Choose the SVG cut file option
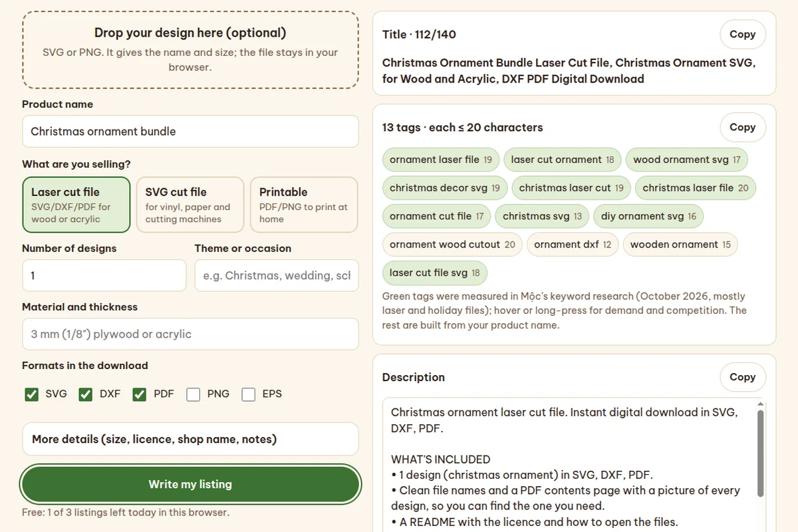The width and height of the screenshot is (798, 532). (x=190, y=205)
